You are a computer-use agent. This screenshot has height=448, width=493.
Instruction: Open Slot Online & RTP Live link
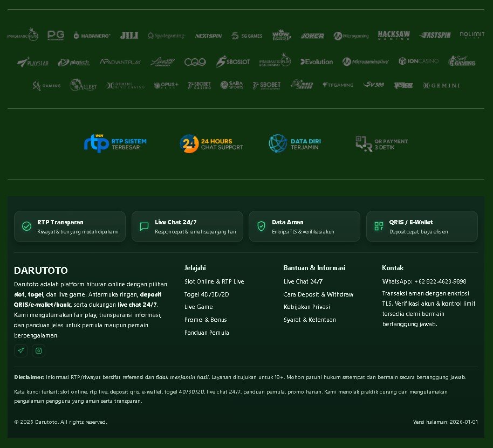pos(214,281)
